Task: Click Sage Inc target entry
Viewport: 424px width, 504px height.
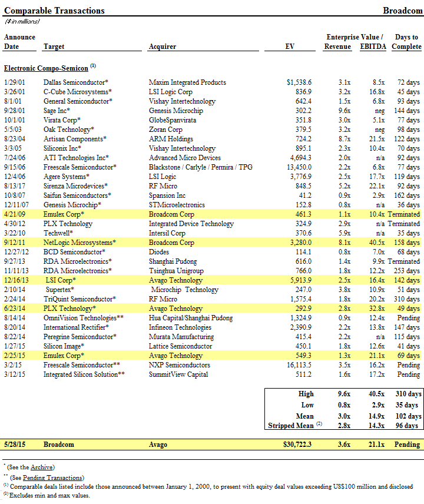Action: coord(57,111)
